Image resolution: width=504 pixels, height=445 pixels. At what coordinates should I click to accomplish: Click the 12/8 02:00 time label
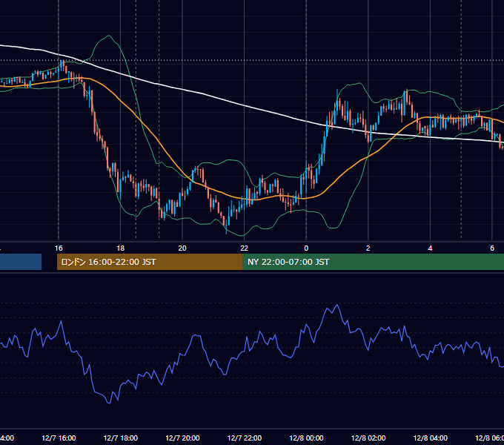pos(368,438)
